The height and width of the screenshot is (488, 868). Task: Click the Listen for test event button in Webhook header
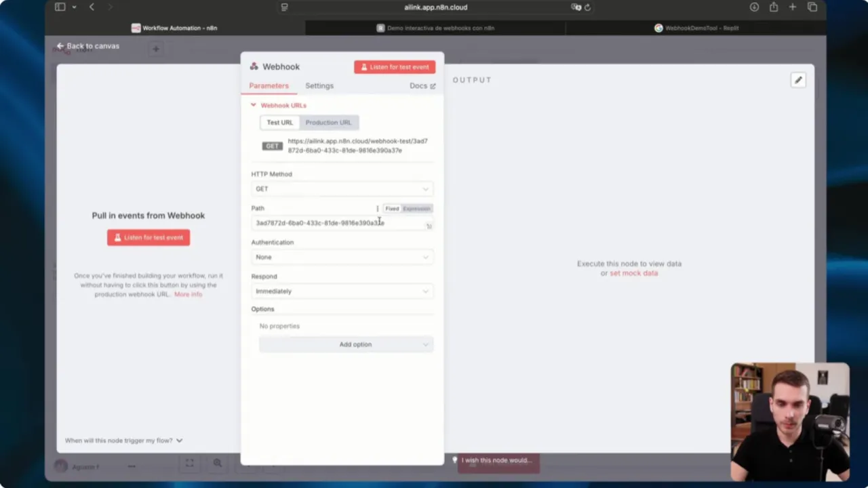coord(395,67)
